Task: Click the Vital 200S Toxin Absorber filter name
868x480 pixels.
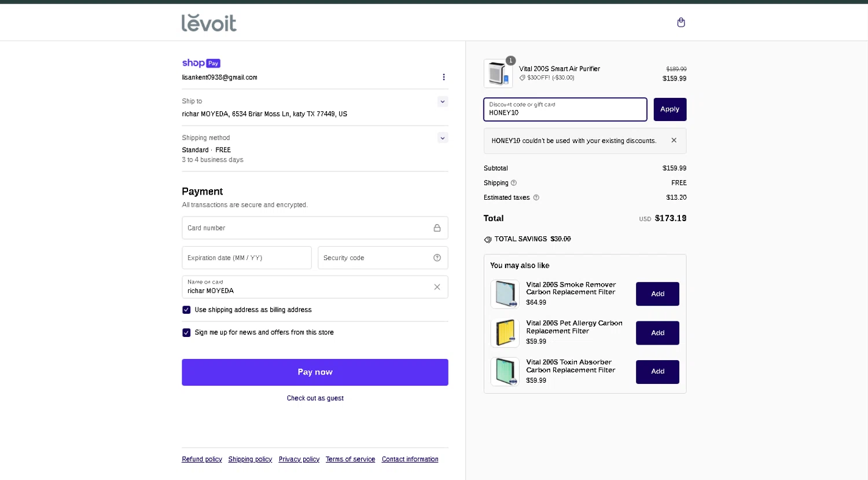Action: tap(571, 366)
